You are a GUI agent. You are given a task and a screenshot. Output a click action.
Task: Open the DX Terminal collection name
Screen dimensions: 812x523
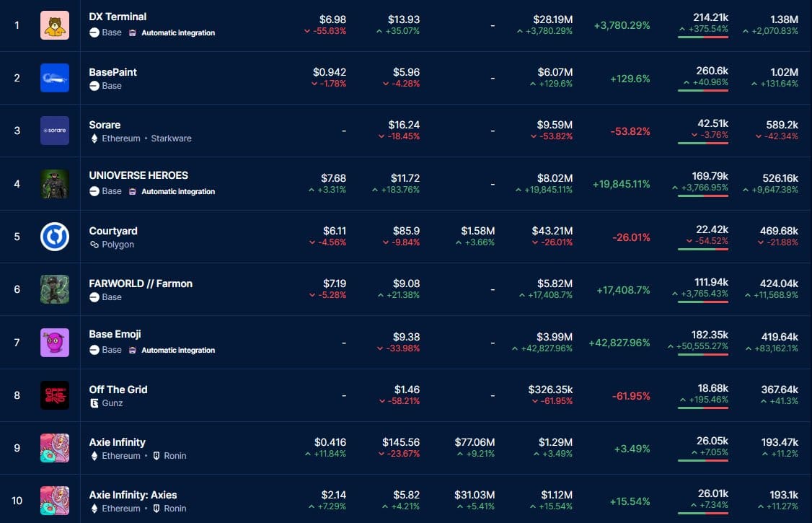[x=118, y=17]
